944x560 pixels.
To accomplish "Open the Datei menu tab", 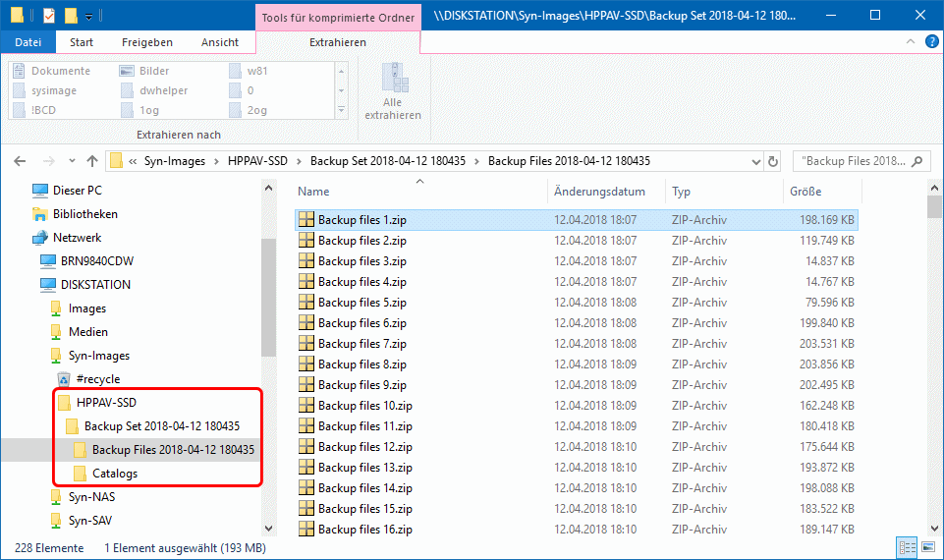I will click(28, 42).
